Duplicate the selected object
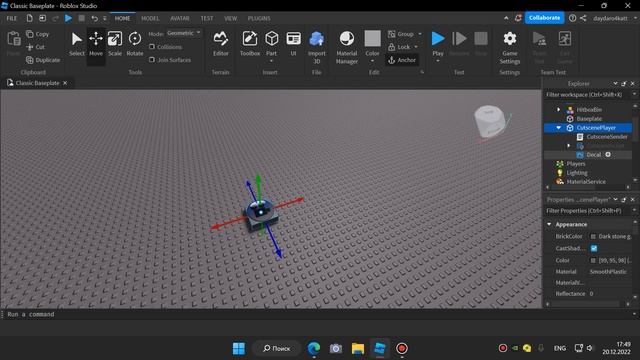 click(43, 60)
